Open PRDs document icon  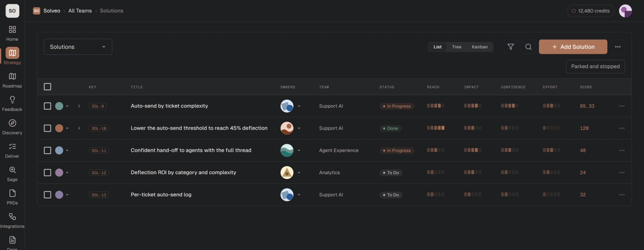(x=12, y=193)
